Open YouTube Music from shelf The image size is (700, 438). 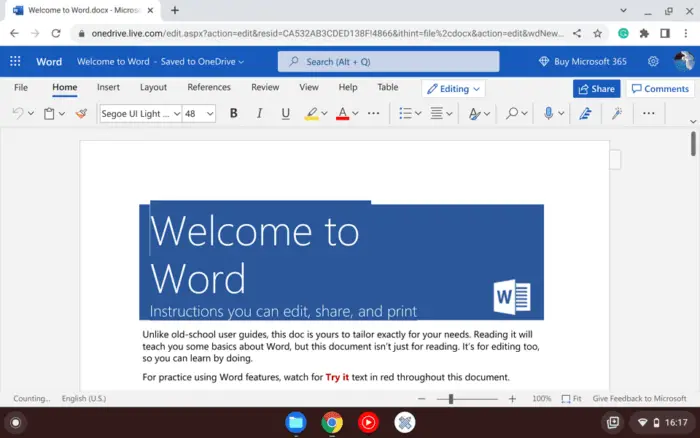pyautogui.click(x=368, y=422)
